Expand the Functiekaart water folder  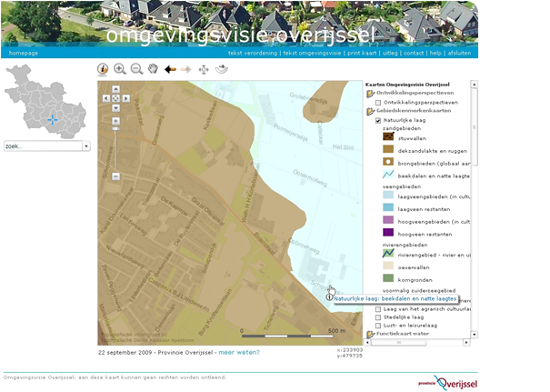[369, 334]
